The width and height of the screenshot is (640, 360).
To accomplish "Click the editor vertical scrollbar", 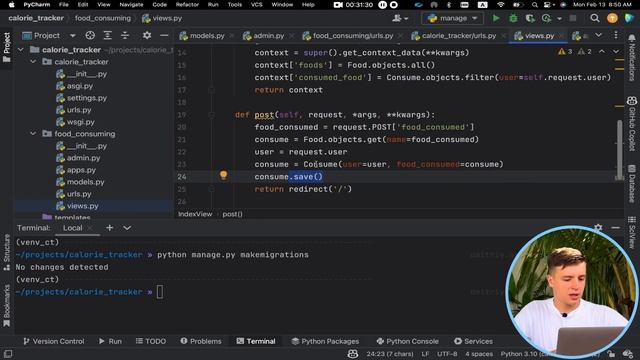I will coord(619,149).
